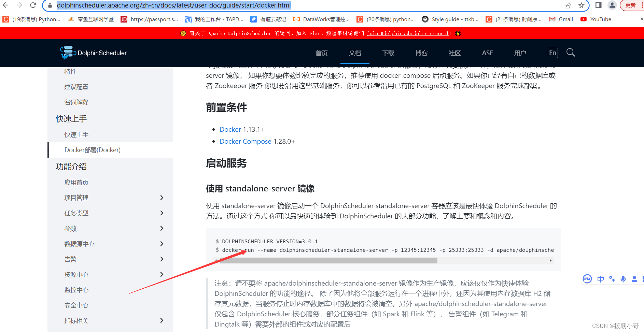Open the Docker Compose prerequisite link
Screen dimensions: 644x332
[x=245, y=141]
